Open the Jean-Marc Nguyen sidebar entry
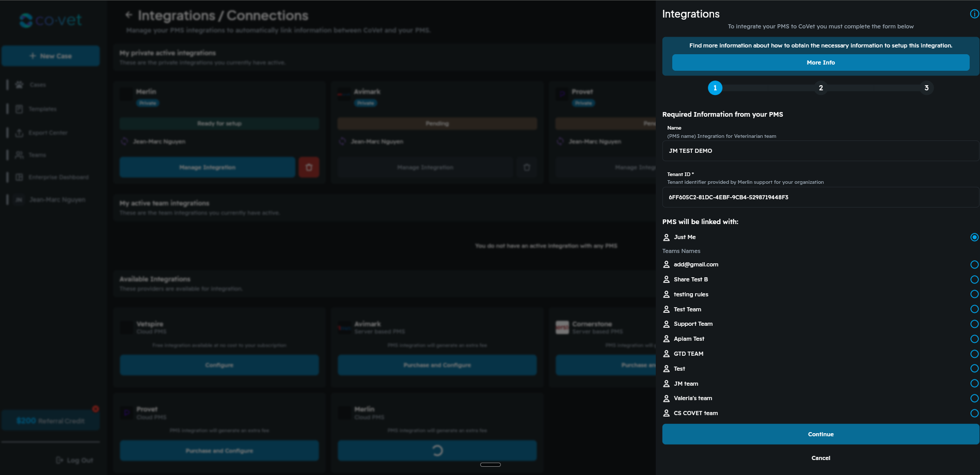 coord(57,199)
